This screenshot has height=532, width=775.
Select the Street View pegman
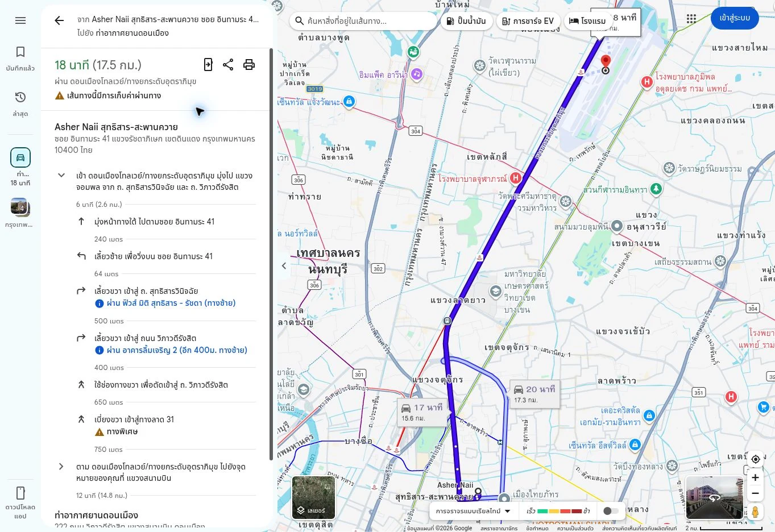755,512
